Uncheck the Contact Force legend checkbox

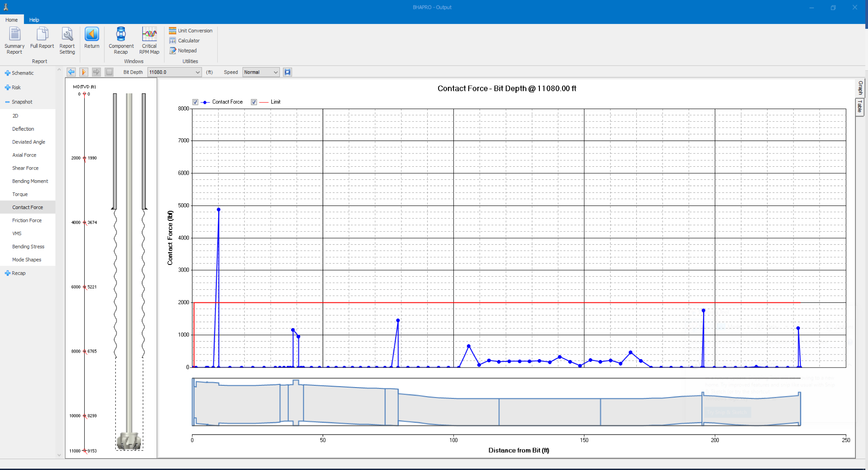click(x=196, y=102)
